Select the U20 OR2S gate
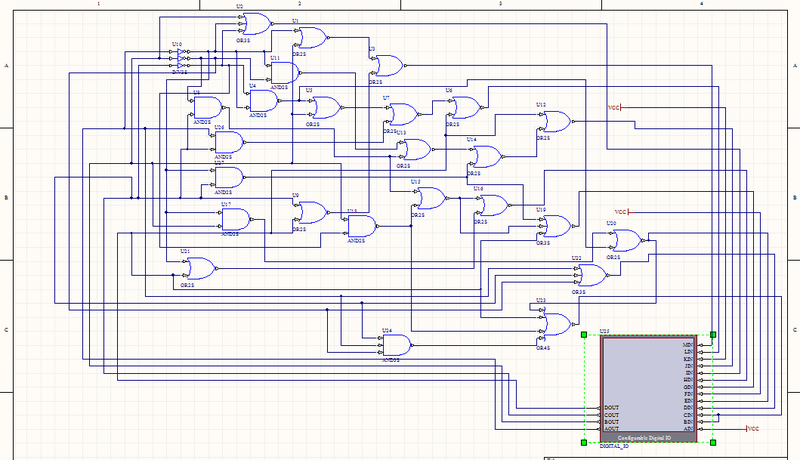The height and width of the screenshot is (460, 800). pos(626,240)
